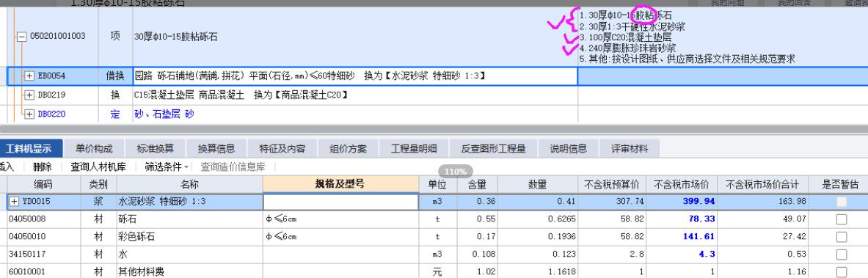Select the 砂、石垫层 砂 quota name
The image size is (868, 278).
(164, 114)
